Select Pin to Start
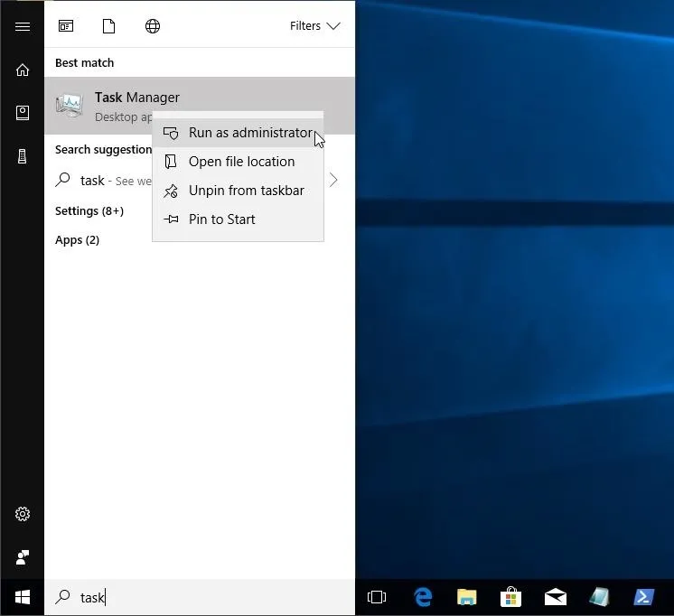The image size is (674, 616). pos(239,219)
